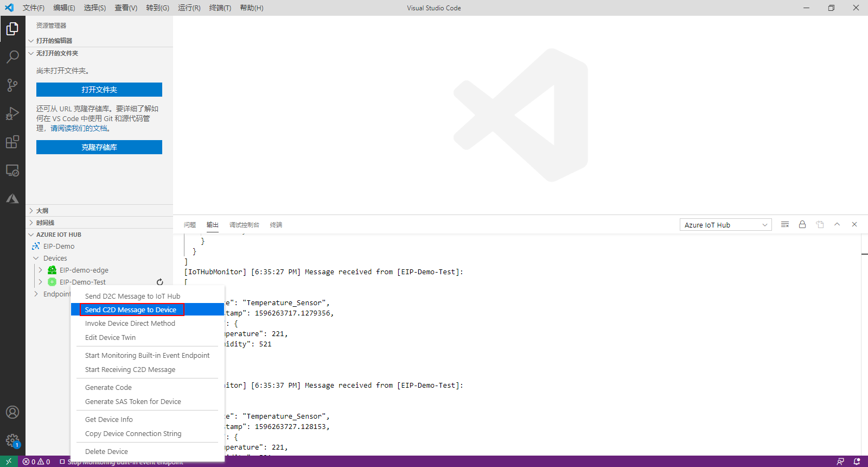Click the Open Folder button (打开文件夹)
This screenshot has width=868, height=467.
(99, 90)
